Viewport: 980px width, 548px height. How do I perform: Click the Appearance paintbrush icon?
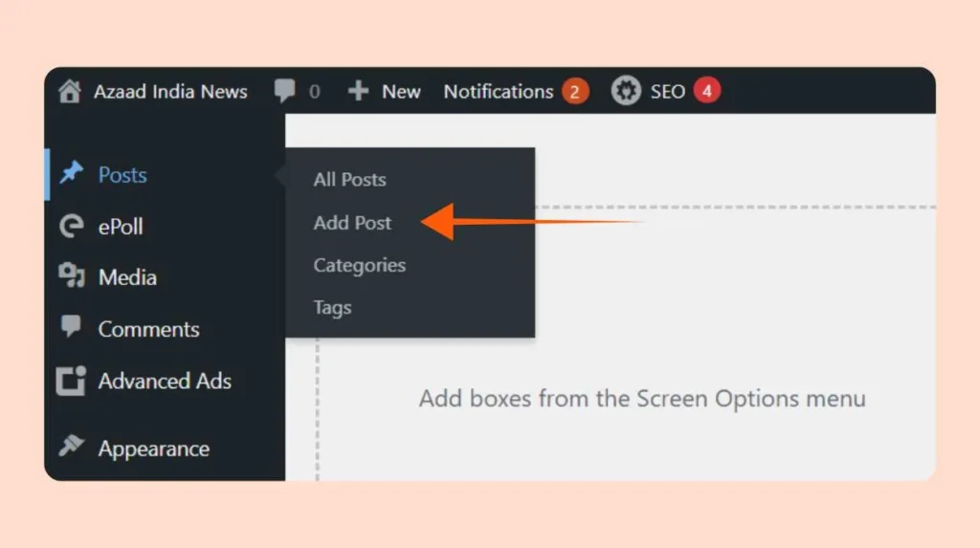(x=72, y=448)
